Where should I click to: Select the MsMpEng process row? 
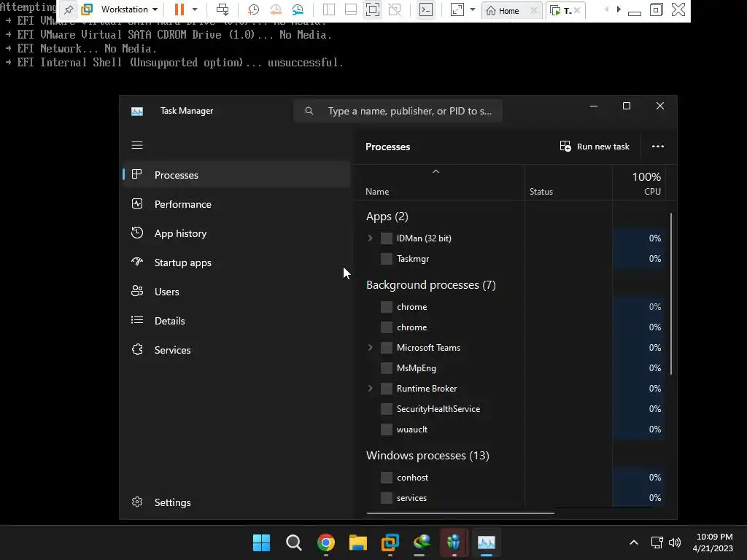click(514, 368)
